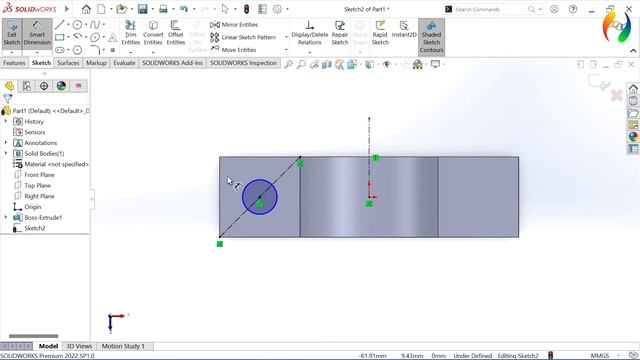Pick the Corner Rectangle tool
Screen dimensions: 640x360
click(x=60, y=37)
